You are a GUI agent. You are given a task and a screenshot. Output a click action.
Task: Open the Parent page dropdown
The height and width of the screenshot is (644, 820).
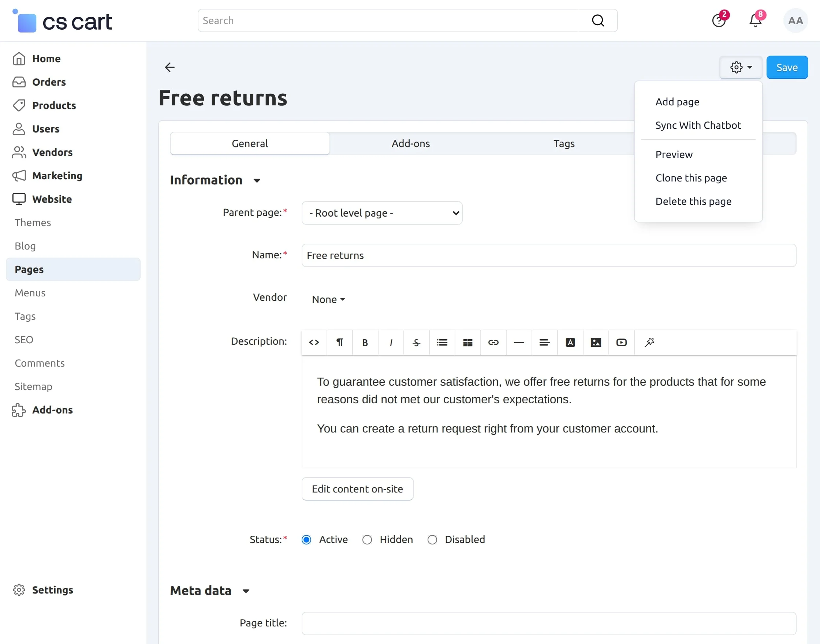coord(382,213)
